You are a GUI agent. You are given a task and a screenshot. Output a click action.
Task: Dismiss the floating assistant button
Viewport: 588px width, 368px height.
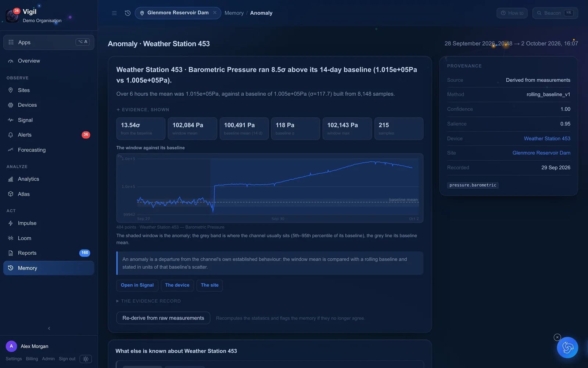click(x=557, y=337)
